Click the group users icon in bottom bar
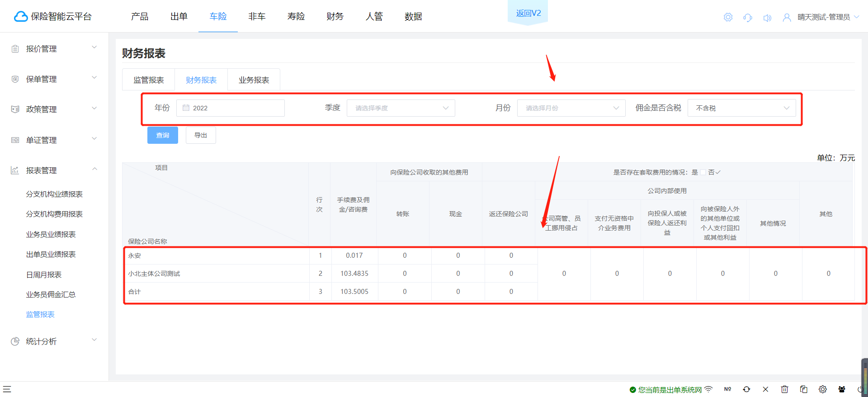868x397 pixels. (x=842, y=389)
